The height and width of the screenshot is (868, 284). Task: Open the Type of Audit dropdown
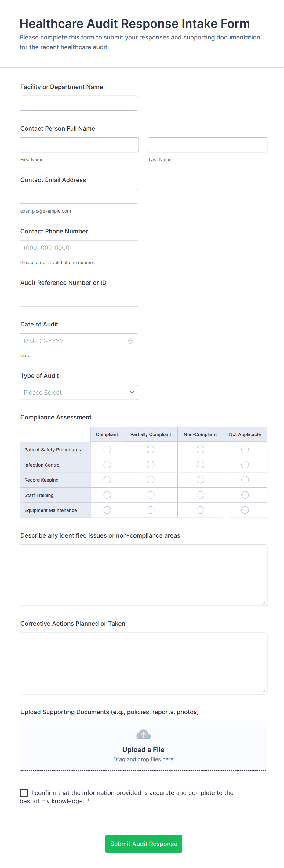(x=79, y=392)
